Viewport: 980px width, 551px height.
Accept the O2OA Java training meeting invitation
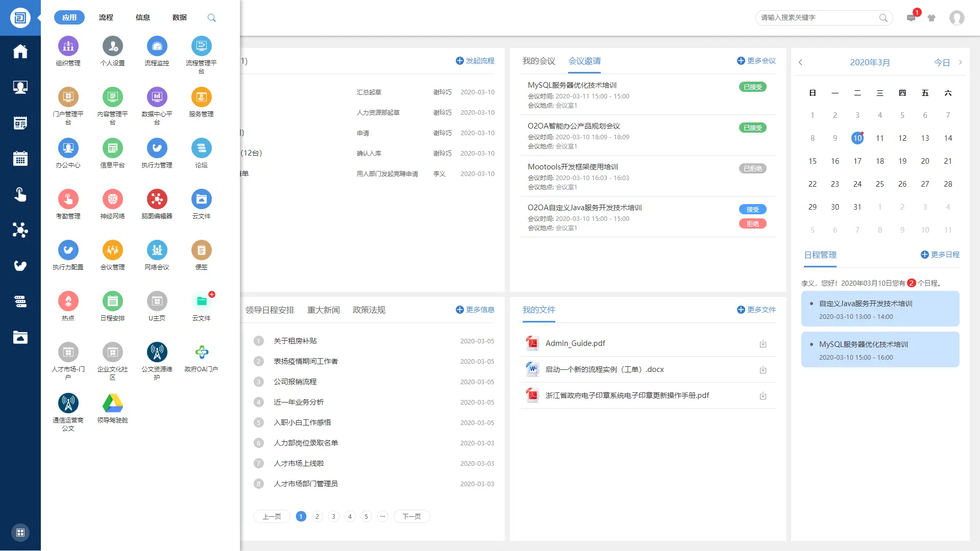click(752, 209)
